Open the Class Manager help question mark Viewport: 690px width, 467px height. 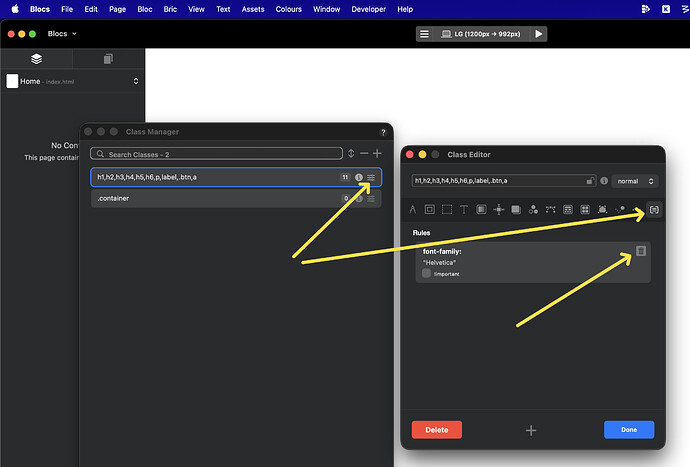[x=383, y=132]
